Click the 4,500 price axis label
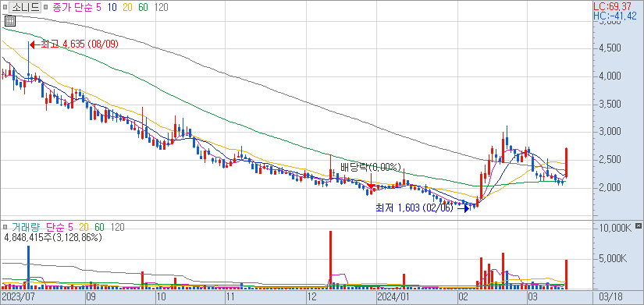Screen dimensions: 644x305 [x=610, y=48]
